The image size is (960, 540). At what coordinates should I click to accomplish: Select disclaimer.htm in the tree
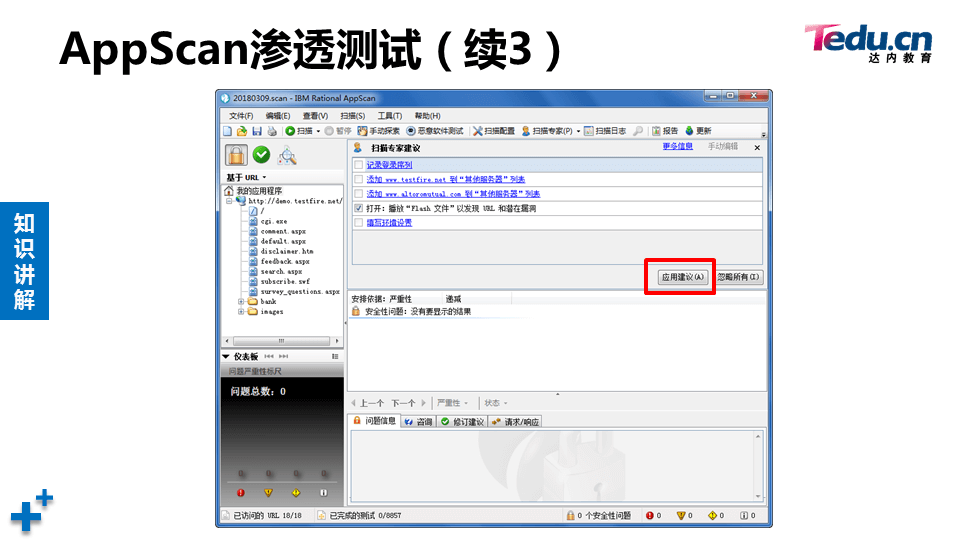287,251
